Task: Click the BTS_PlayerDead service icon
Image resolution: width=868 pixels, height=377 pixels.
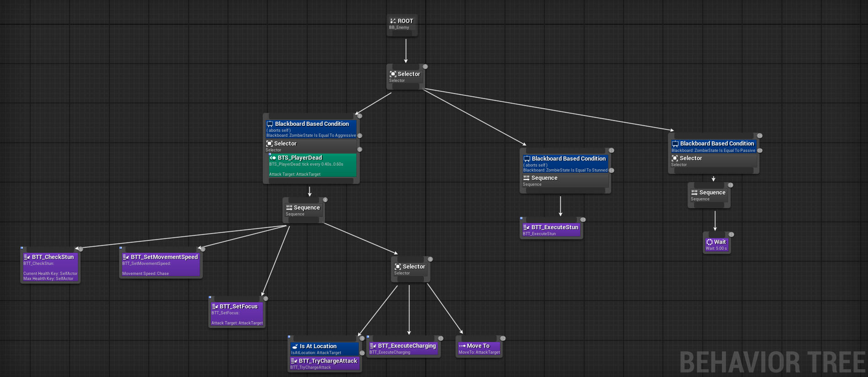Action: tap(273, 158)
